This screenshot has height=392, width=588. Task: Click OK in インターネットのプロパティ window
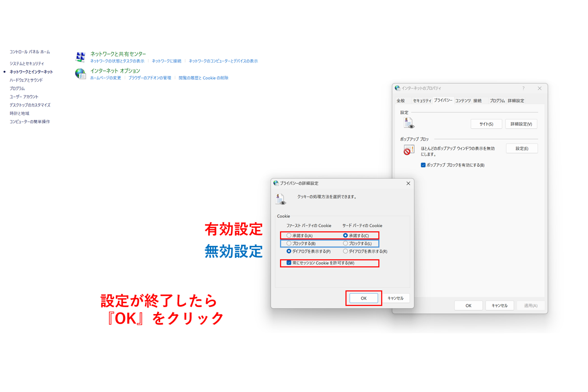(468, 305)
